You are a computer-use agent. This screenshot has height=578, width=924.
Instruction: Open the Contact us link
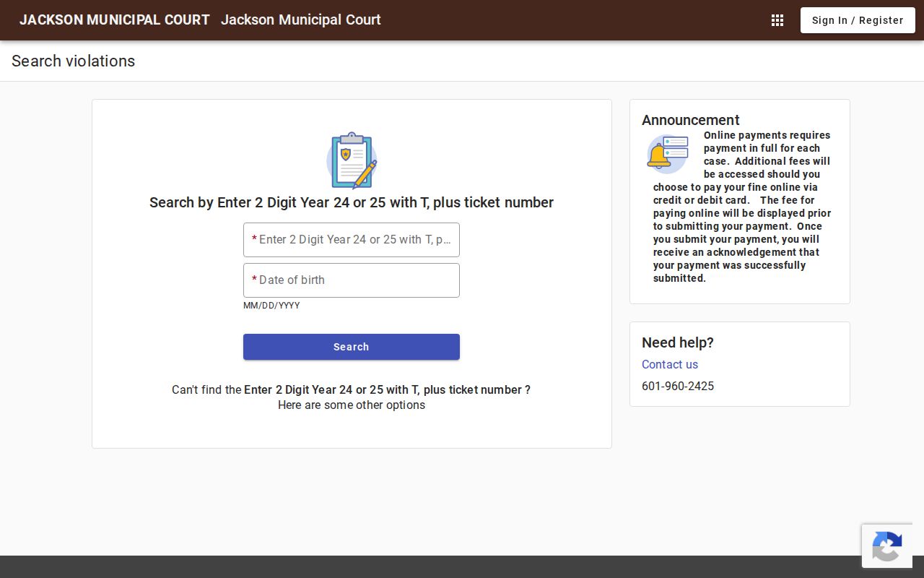[x=670, y=364]
